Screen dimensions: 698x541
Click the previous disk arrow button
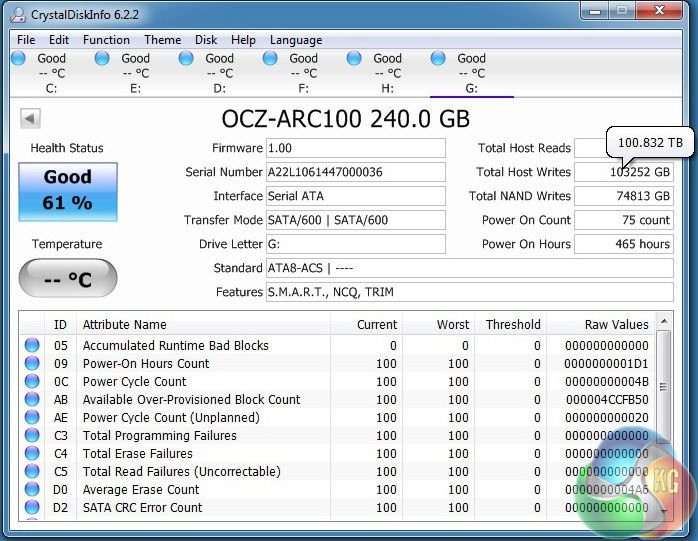click(x=30, y=119)
